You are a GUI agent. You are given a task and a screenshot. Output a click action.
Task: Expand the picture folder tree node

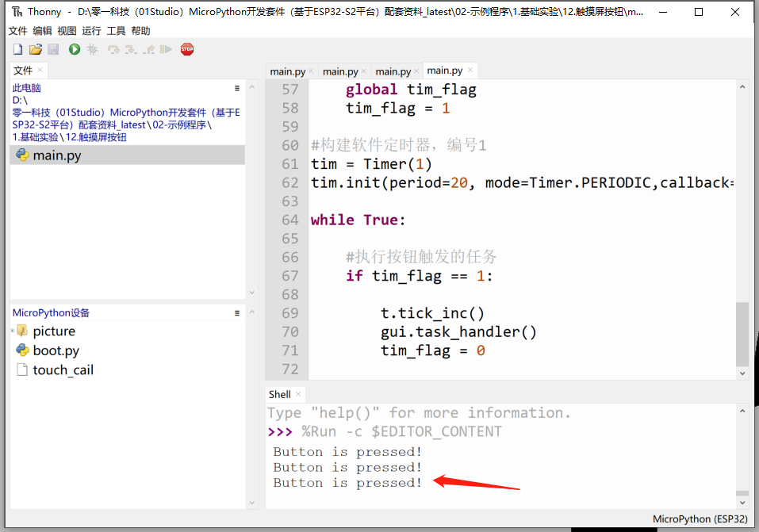pyautogui.click(x=13, y=331)
